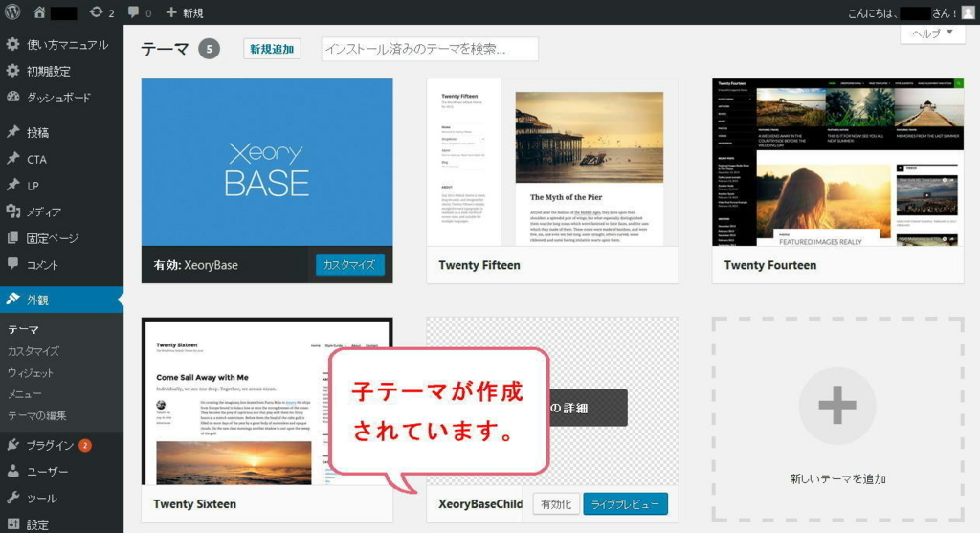Click the Twenty Fourteen theme name
980x533 pixels.
[770, 265]
